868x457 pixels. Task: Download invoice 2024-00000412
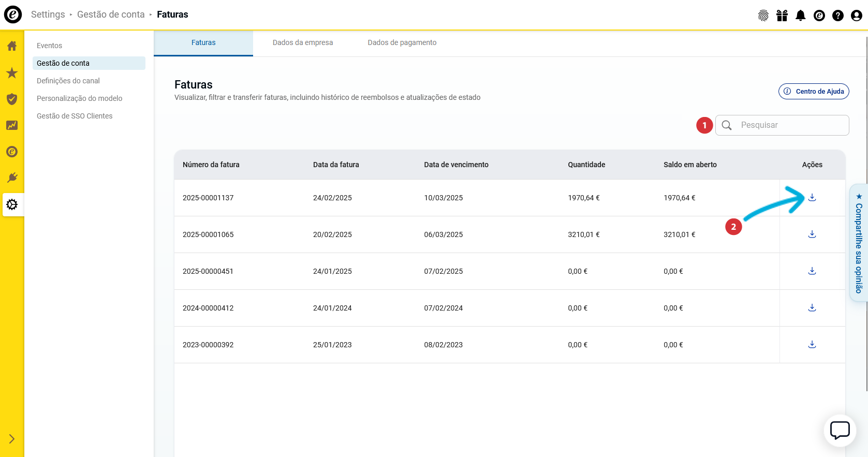[x=812, y=307]
